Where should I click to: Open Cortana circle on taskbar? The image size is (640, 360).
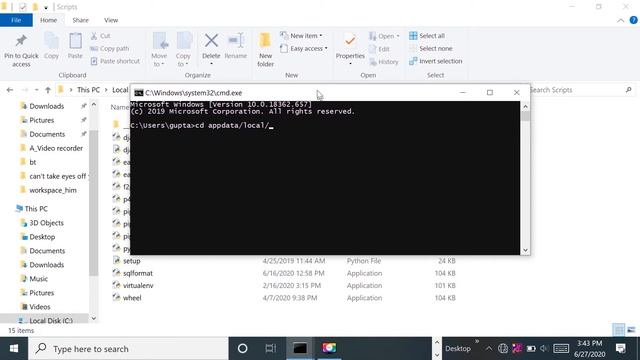242,349
